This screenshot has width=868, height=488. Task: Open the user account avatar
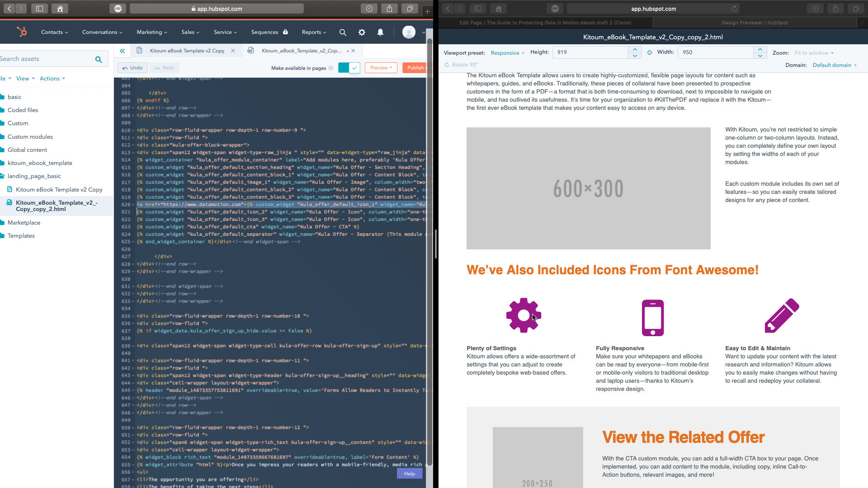click(410, 32)
